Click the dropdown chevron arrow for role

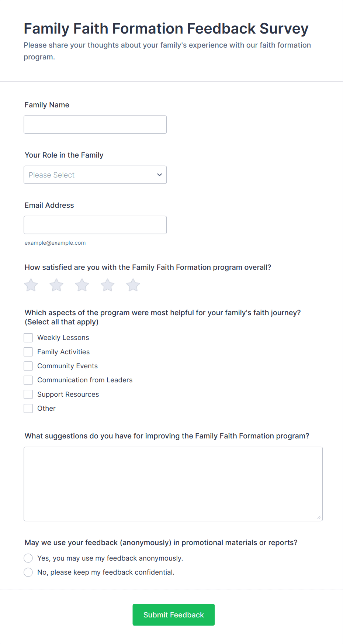[159, 175]
